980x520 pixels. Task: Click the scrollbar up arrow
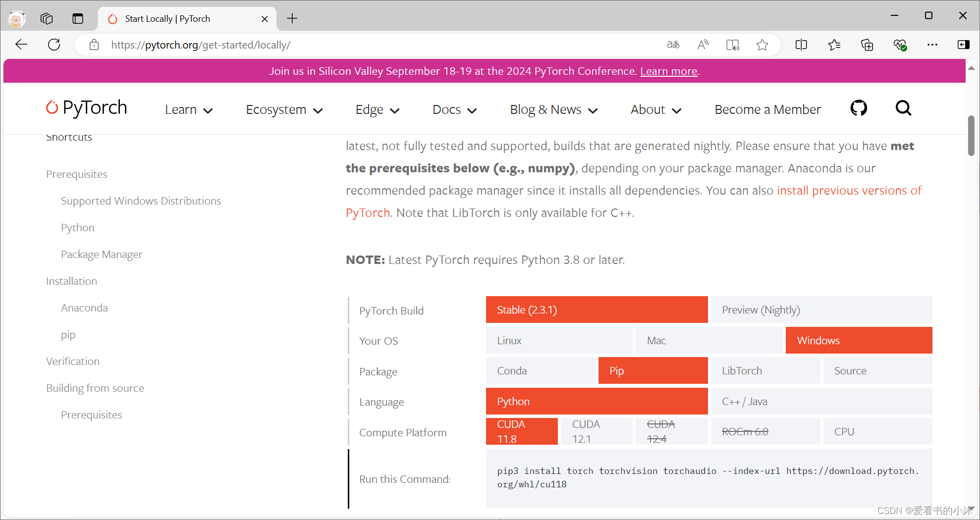tap(971, 68)
